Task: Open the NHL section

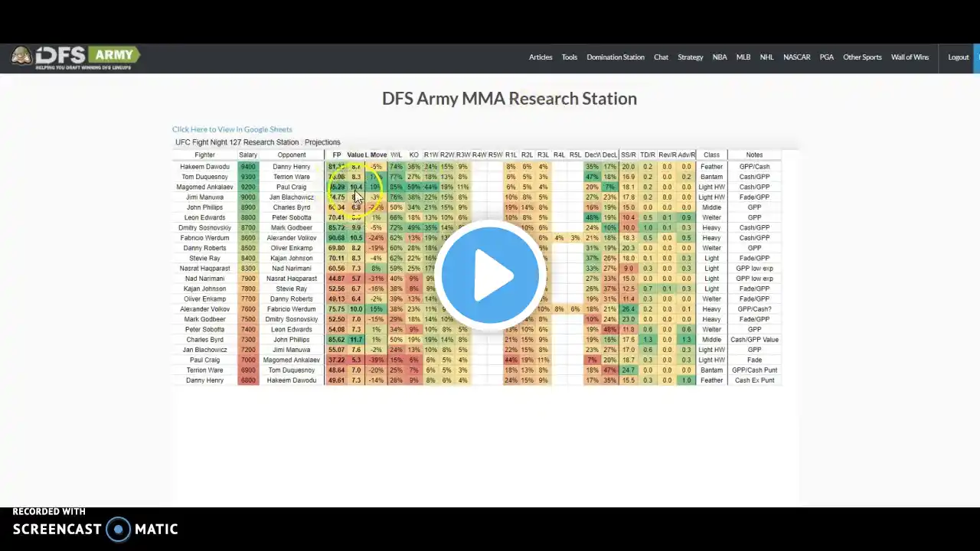Action: tap(766, 57)
